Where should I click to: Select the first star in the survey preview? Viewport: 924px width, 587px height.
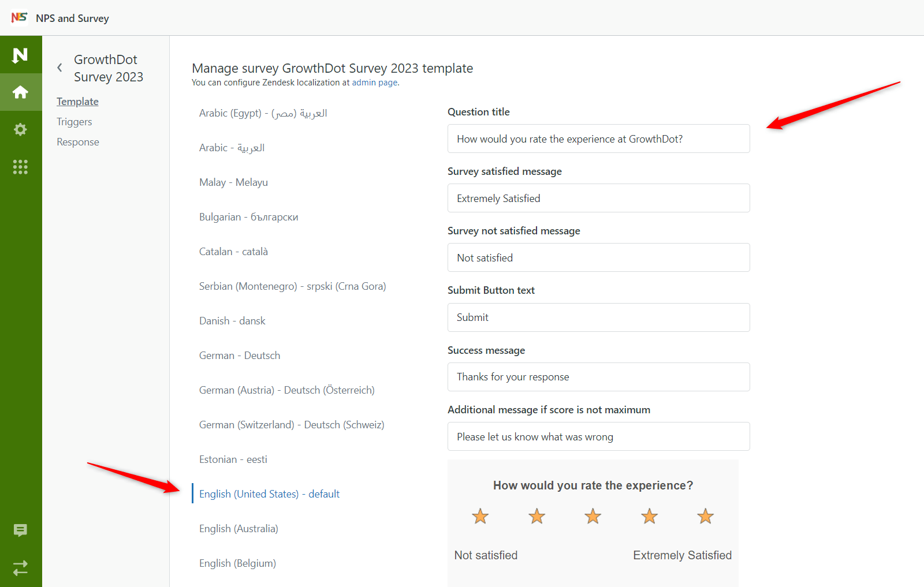click(480, 516)
